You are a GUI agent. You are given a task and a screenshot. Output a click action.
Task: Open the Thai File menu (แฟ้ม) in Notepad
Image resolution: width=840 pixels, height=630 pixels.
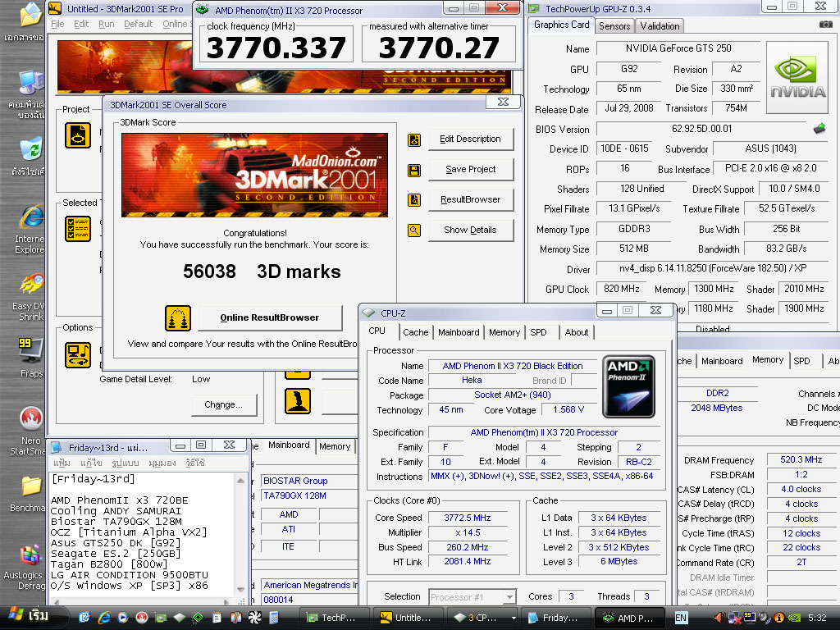(62, 463)
